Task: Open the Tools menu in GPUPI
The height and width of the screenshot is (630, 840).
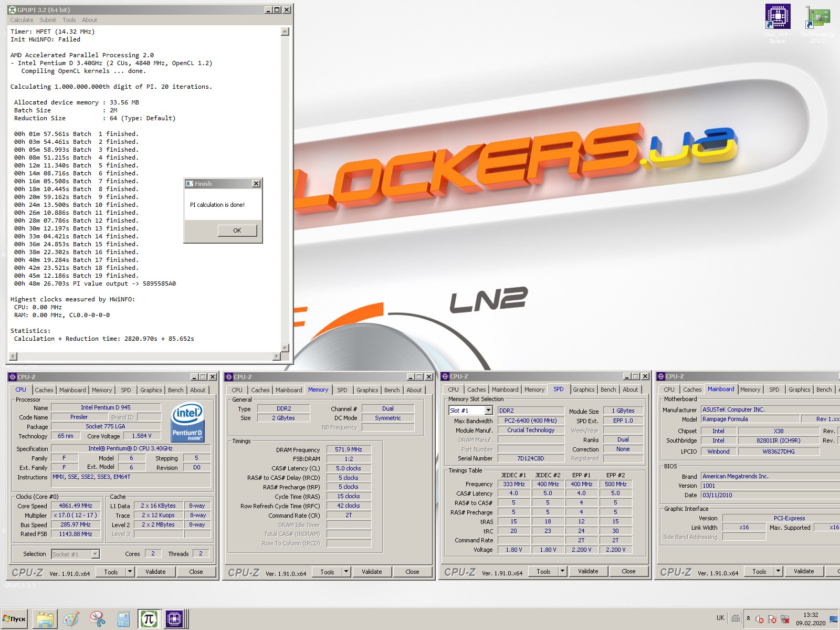Action: pos(69,20)
